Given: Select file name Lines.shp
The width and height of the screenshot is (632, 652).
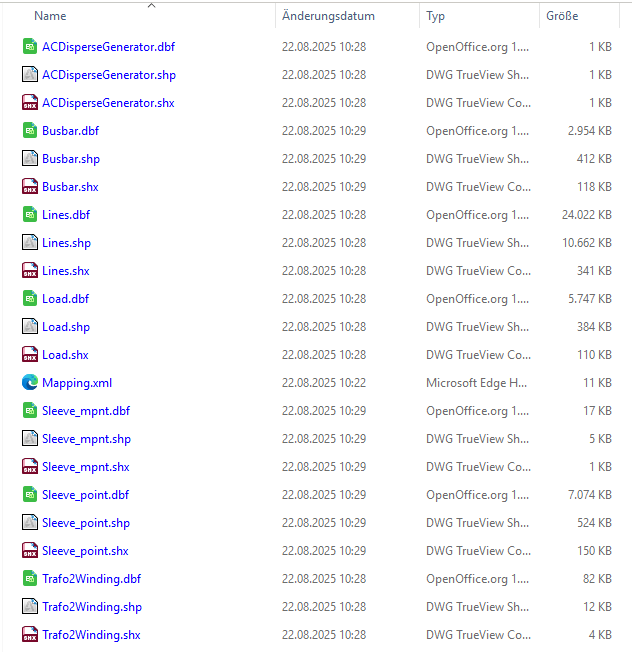Looking at the screenshot, I should tap(67, 243).
